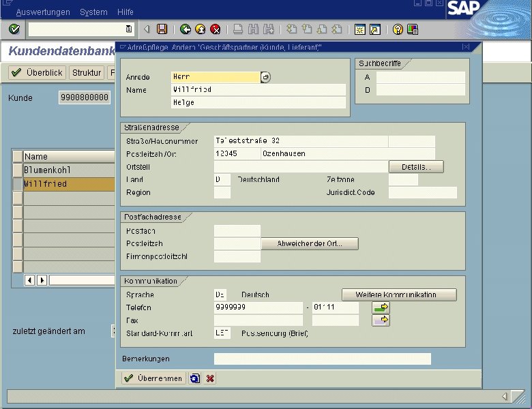
Task: Click the Abweichender Ort... button
Action: tap(310, 243)
